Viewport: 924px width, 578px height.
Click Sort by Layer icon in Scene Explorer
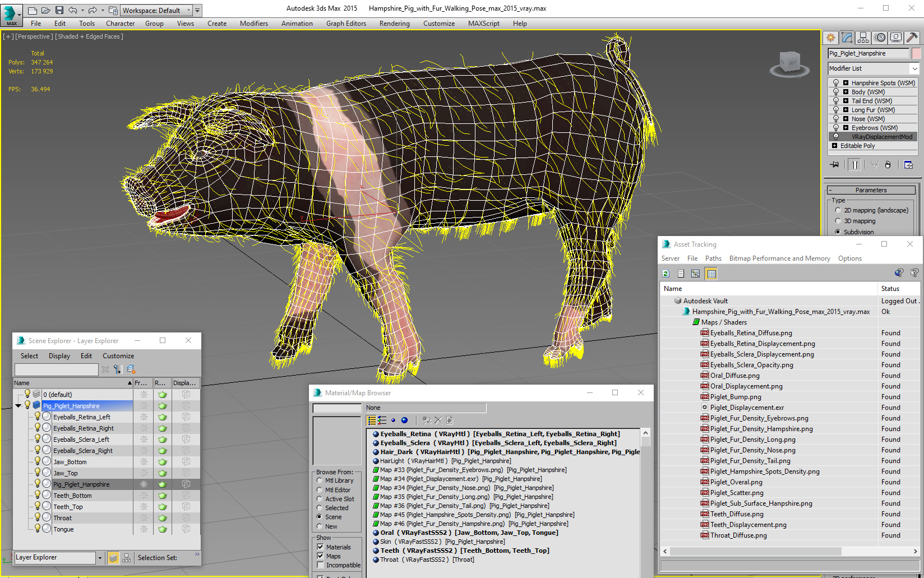[113, 558]
